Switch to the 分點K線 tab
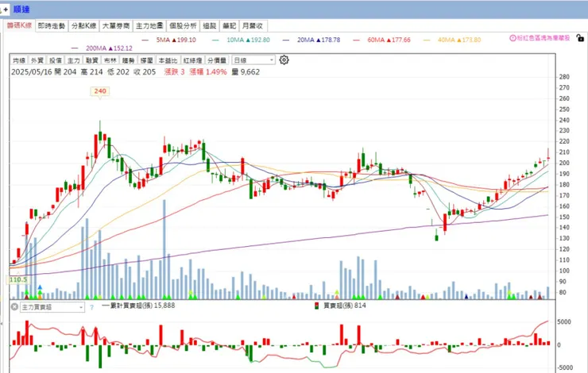The width and height of the screenshot is (588, 373). (84, 25)
